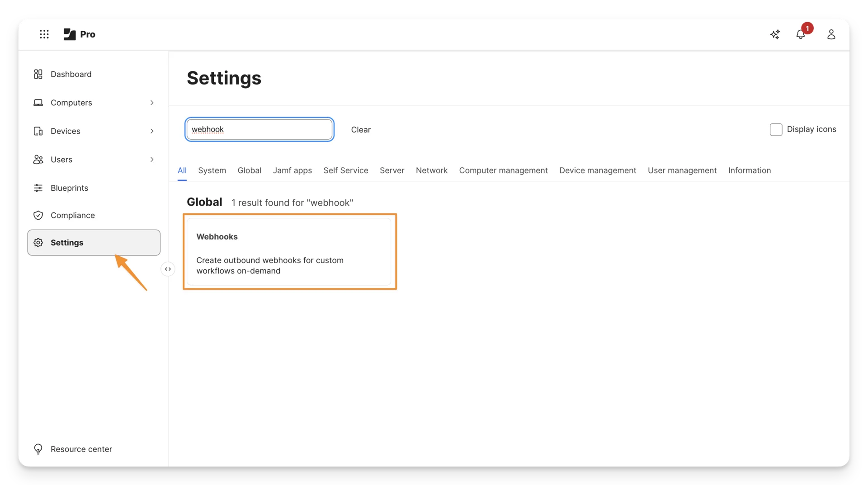Viewport: 868px width, 485px height.
Task: Open the AI assistant sparkle icon
Action: coord(775,34)
